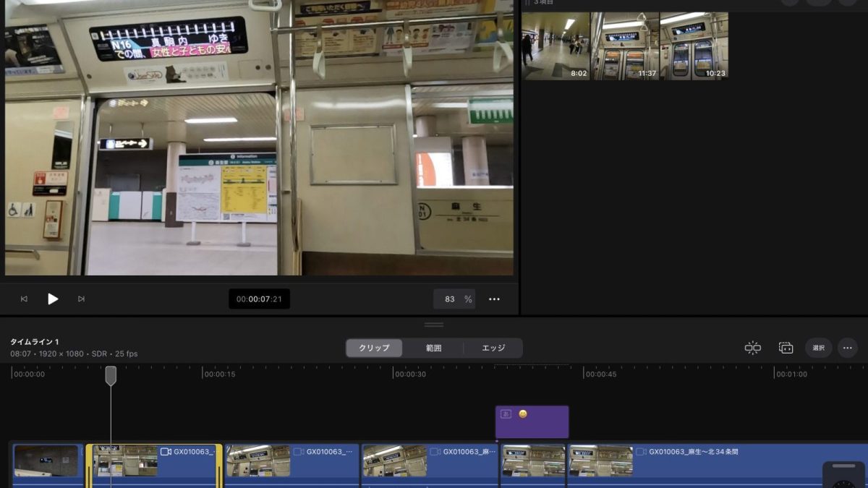Tap the 選択 button
Image resolution: width=868 pixels, height=488 pixels.
tap(819, 348)
